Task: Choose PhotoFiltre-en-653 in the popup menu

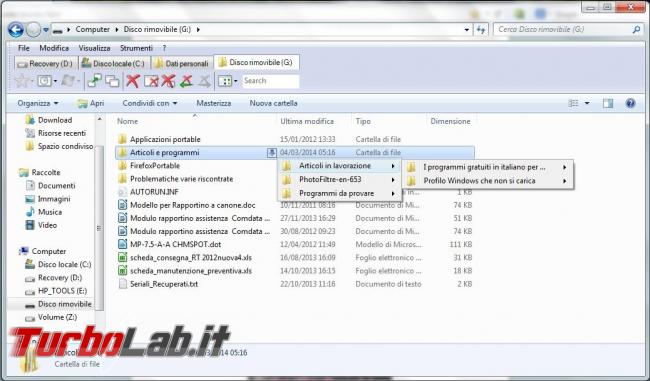Action: (339, 180)
